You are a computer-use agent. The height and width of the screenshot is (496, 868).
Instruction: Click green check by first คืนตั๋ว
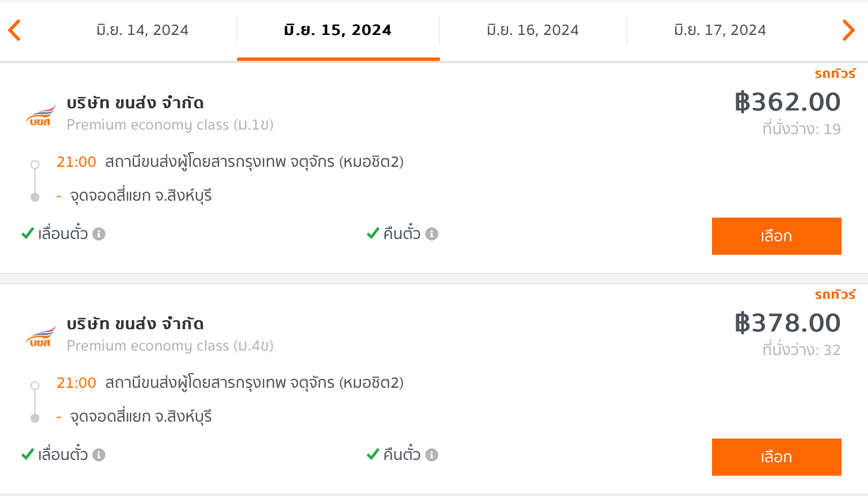(373, 233)
